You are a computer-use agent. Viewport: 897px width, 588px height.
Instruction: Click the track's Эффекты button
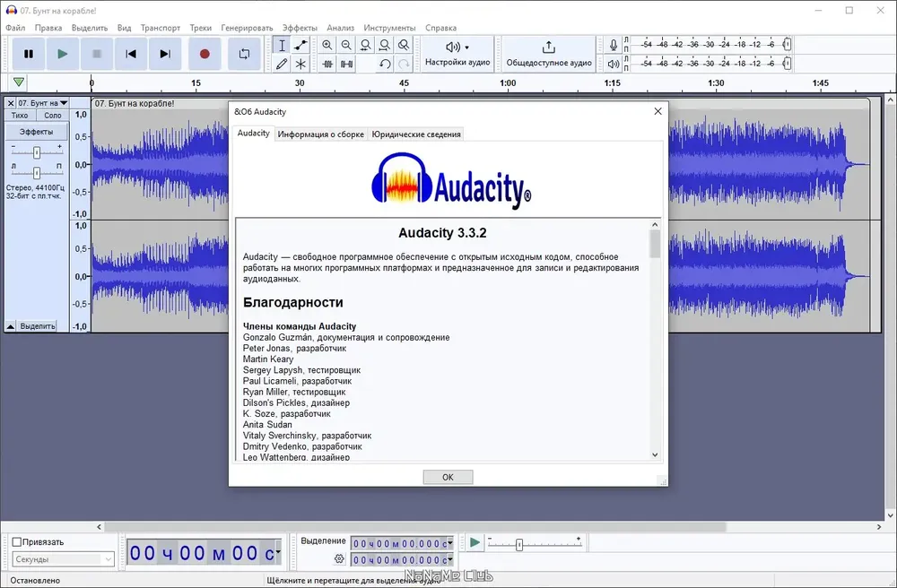tap(37, 132)
